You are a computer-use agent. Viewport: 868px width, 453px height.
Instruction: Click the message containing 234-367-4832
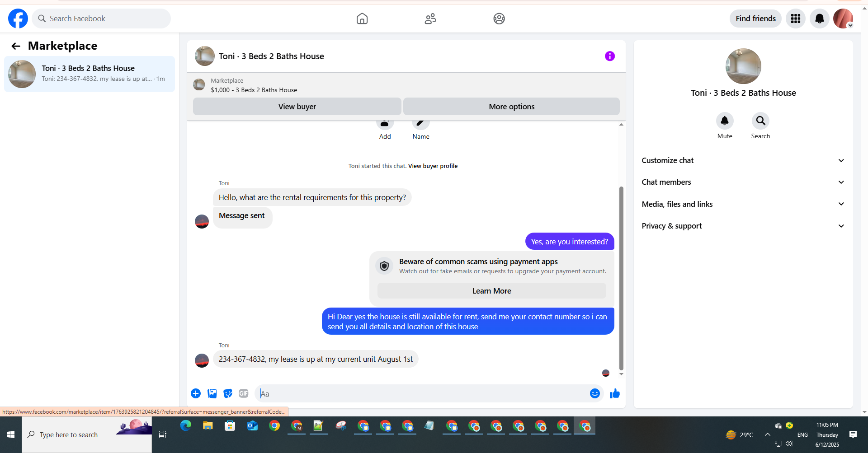(x=316, y=359)
